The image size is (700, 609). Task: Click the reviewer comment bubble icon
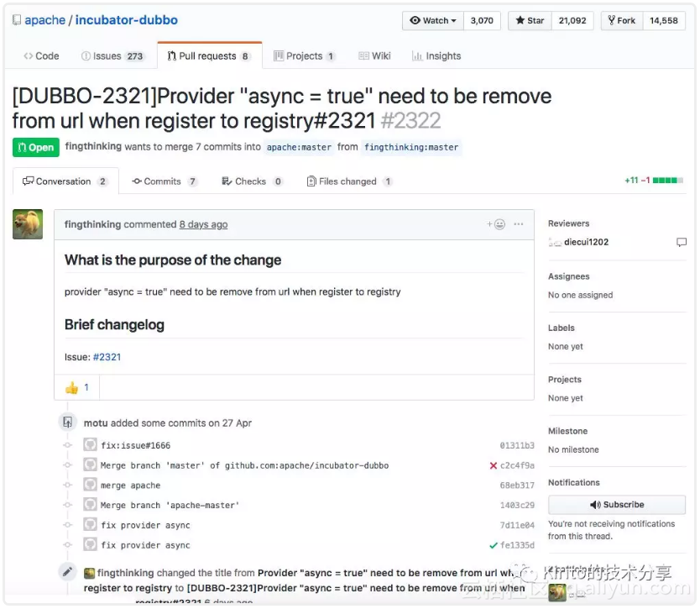click(x=682, y=242)
